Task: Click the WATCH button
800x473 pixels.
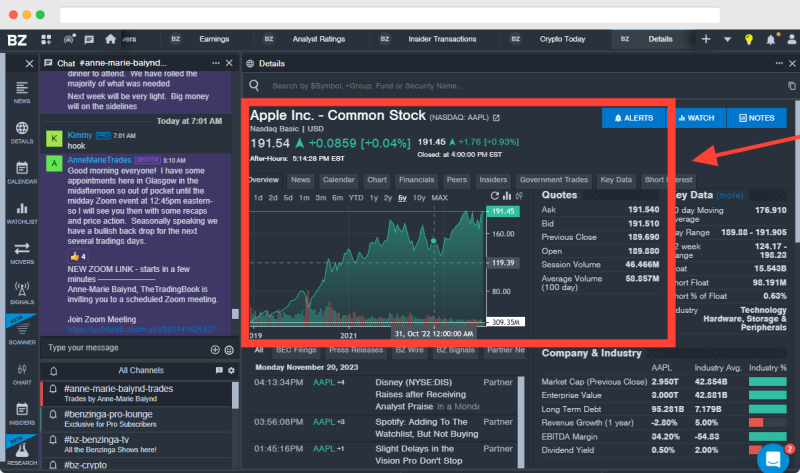Action: click(696, 118)
